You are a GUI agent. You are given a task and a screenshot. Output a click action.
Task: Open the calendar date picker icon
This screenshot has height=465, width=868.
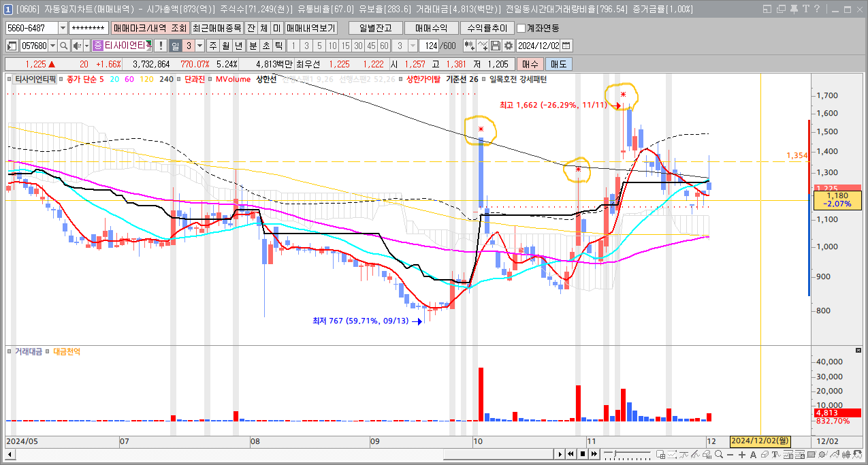[x=566, y=46]
